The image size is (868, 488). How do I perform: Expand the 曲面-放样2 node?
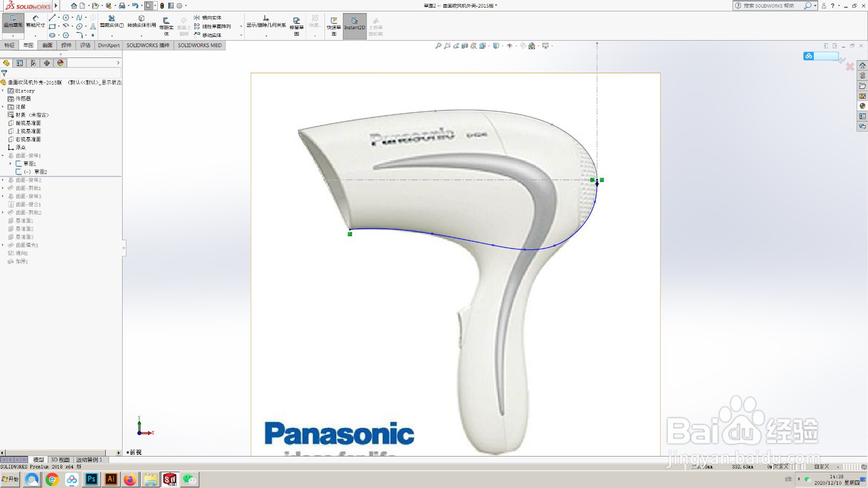(x=3, y=180)
